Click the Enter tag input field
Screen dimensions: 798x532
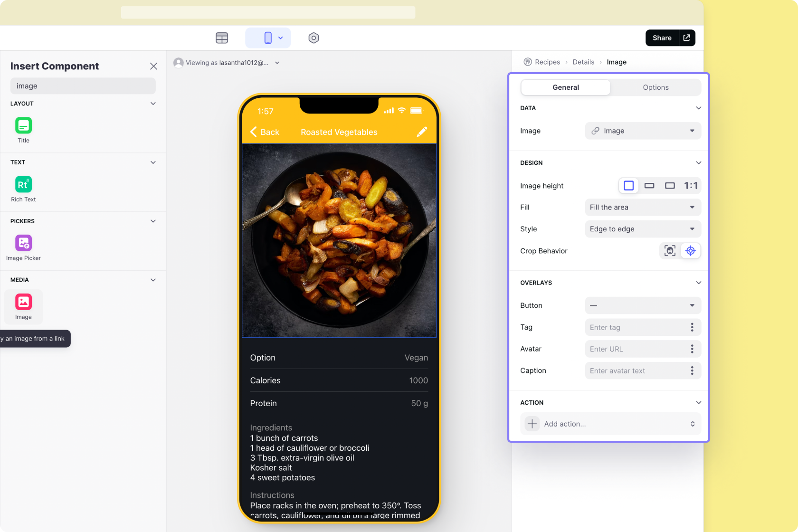coord(636,327)
